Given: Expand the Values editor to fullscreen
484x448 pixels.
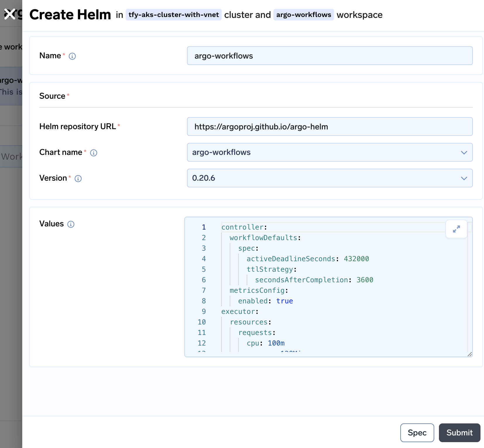Looking at the screenshot, I should [456, 229].
